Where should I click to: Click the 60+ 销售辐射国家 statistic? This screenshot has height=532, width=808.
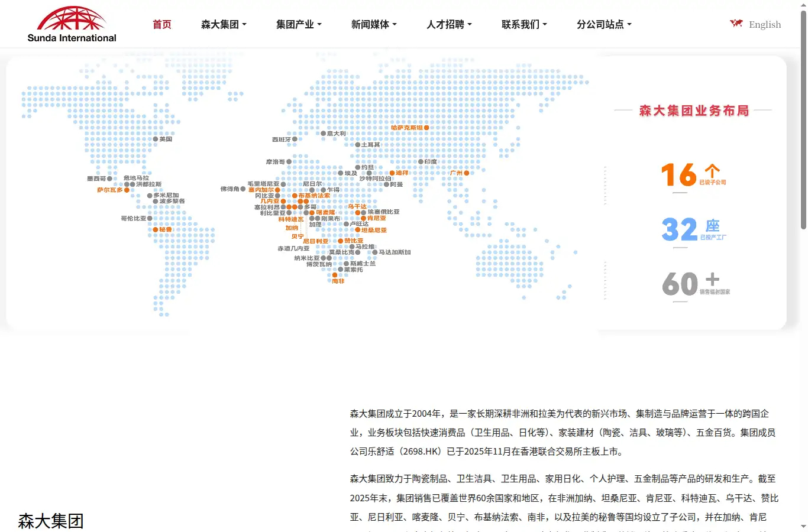tap(696, 284)
